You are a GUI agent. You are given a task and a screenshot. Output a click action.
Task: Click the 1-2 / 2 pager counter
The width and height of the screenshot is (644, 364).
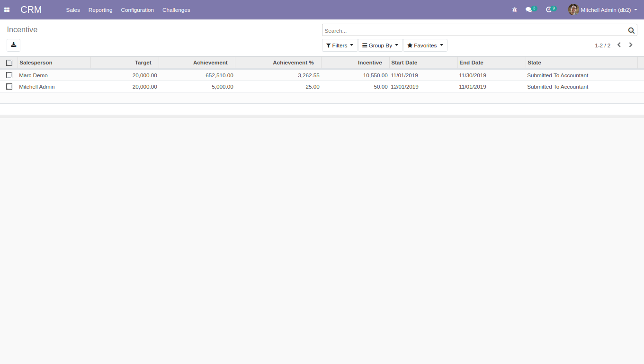[x=602, y=45]
